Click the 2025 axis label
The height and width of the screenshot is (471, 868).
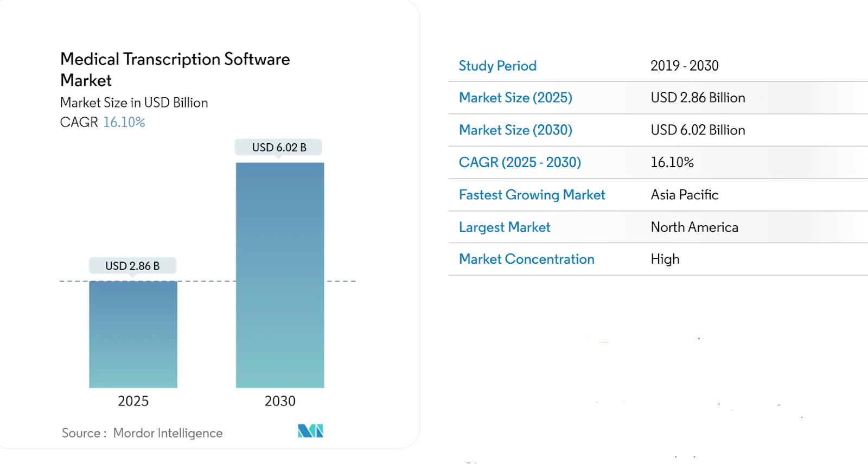[x=133, y=401]
